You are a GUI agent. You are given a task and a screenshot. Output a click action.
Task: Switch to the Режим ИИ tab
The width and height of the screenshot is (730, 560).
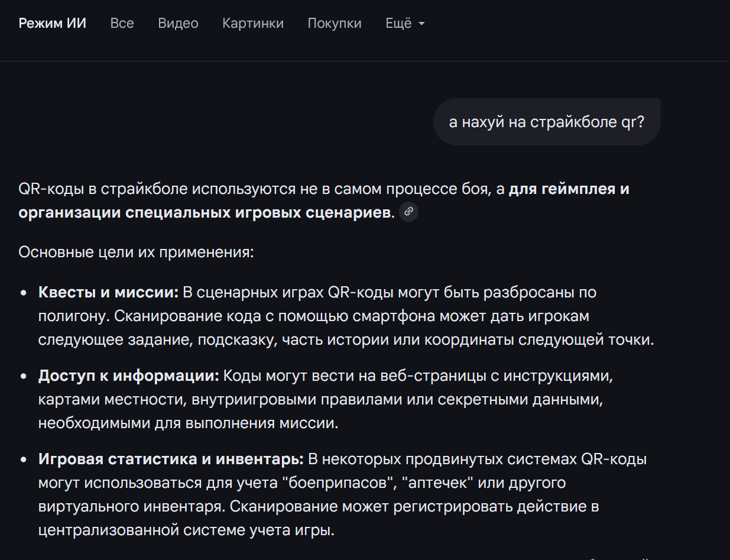53,24
